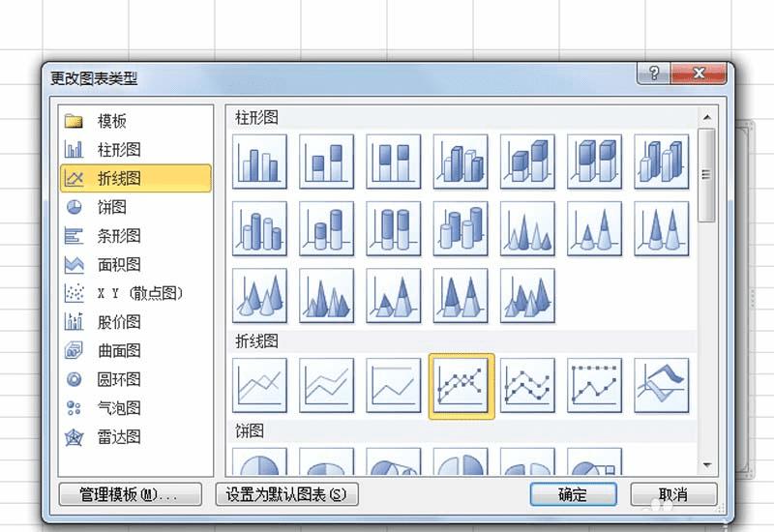Open the 模板 templates category

click(x=135, y=121)
